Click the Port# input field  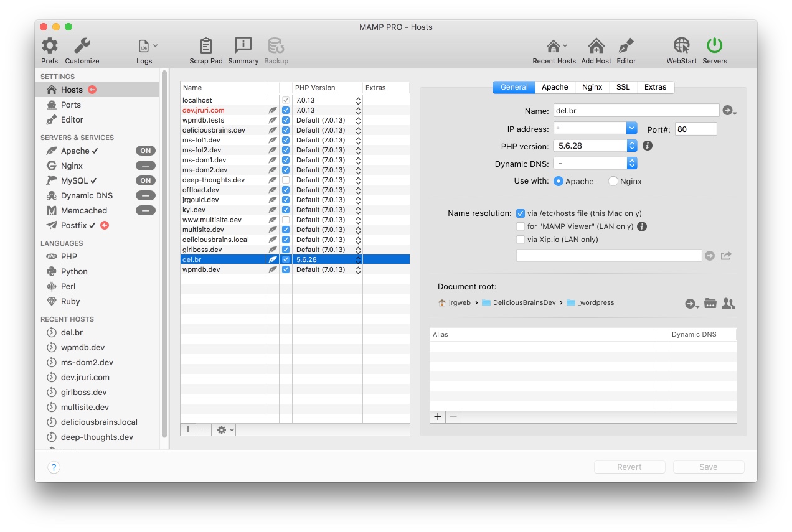[696, 129]
